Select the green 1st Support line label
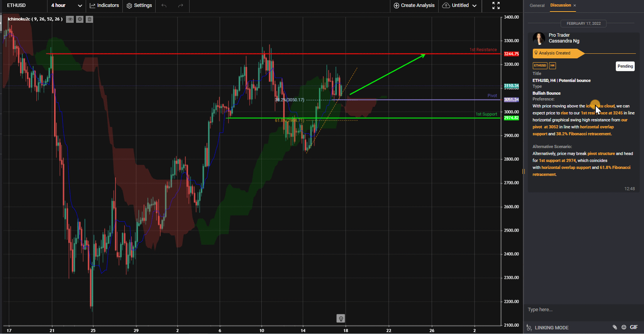Screen dimensions: 644x334 pyautogui.click(x=486, y=114)
